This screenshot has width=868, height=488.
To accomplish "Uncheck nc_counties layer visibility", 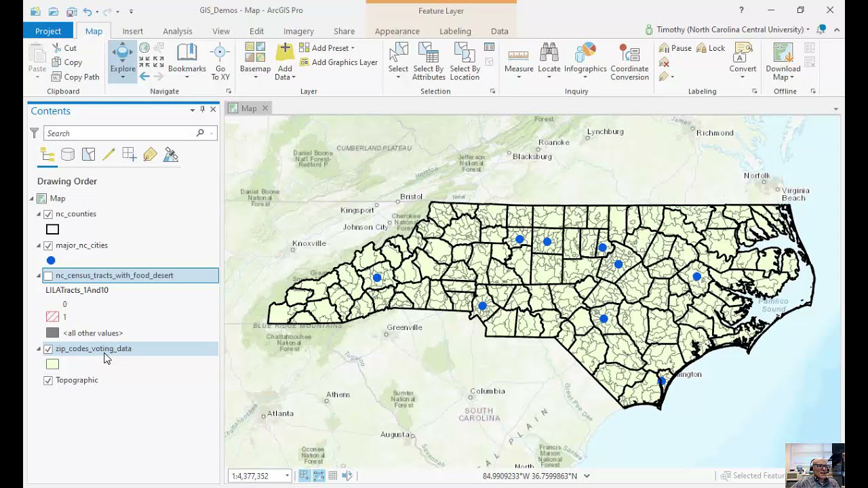I will 48,214.
